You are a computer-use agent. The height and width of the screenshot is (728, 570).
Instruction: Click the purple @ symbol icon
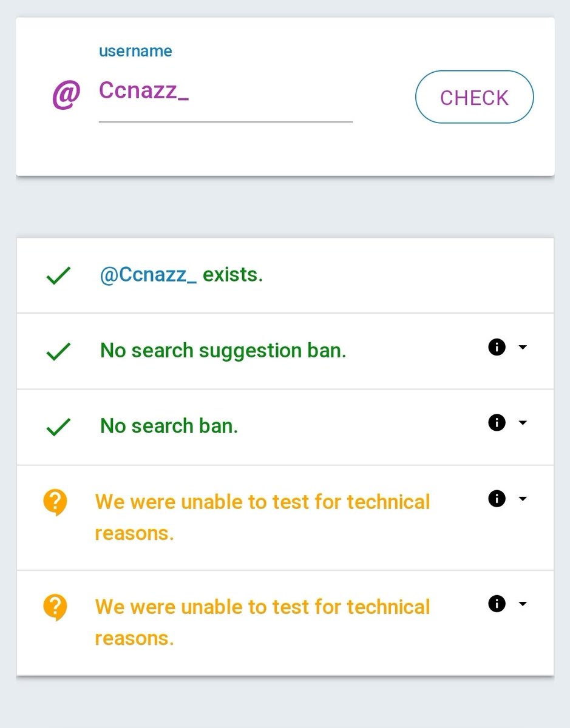click(x=66, y=96)
